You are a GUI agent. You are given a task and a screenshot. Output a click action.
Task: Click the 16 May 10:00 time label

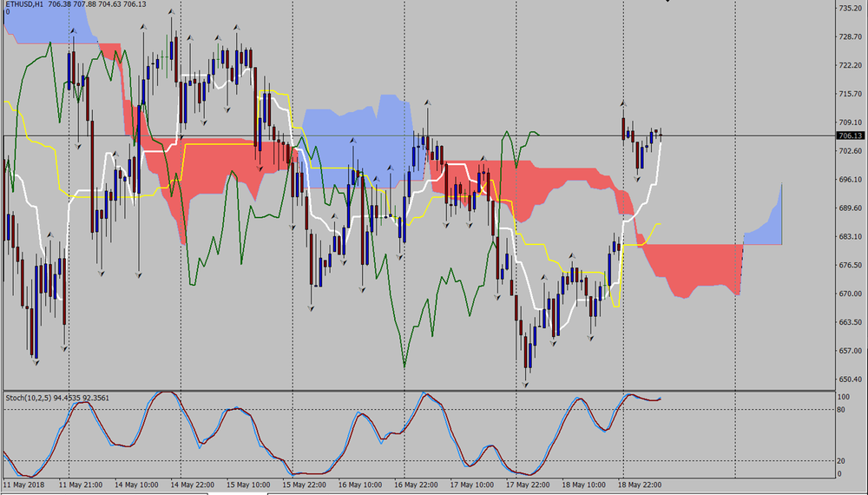coord(360,485)
